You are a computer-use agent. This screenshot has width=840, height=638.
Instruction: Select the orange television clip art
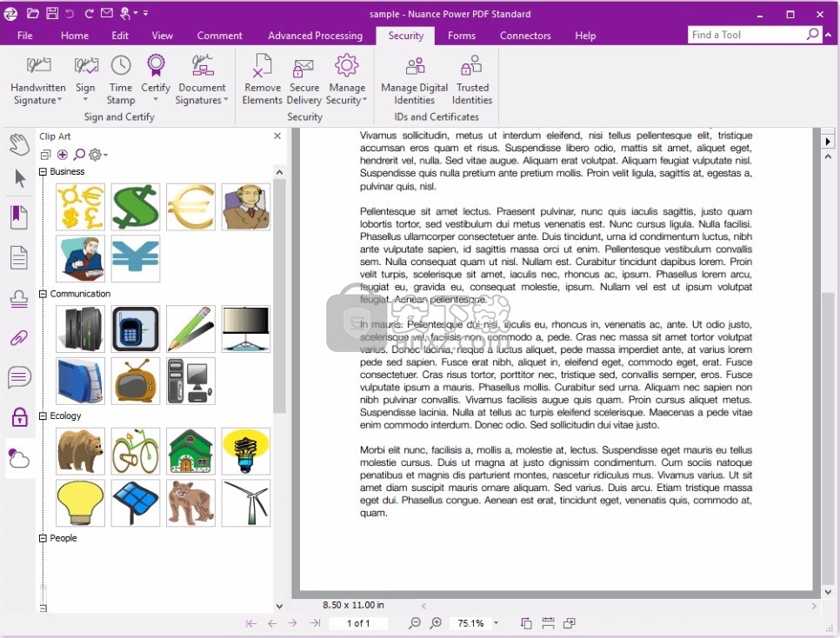136,381
